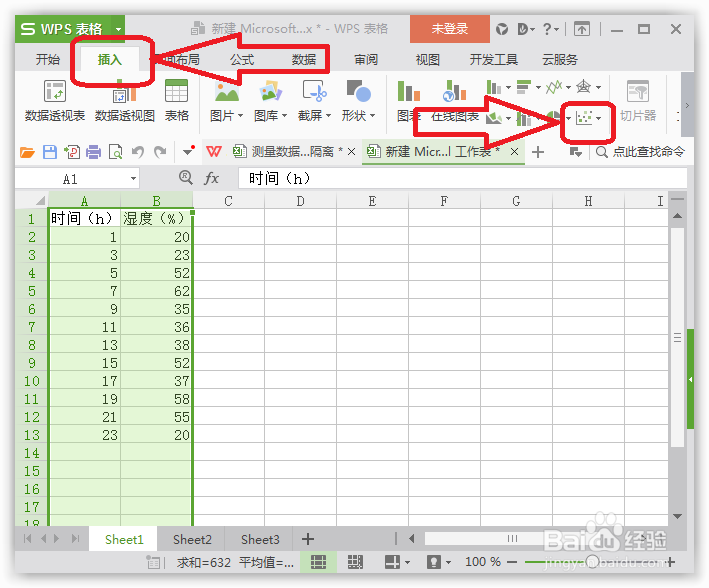This screenshot has width=709, height=588.
Task: Expand the 图库 dropdown arrow
Action: pyautogui.click(x=284, y=116)
